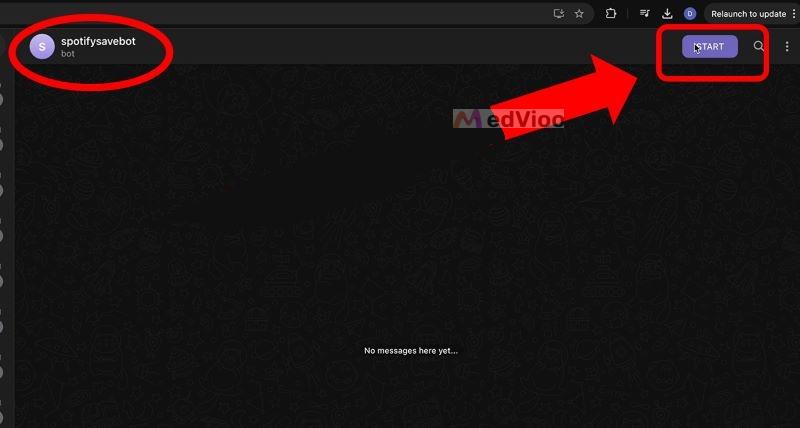Bookmark this page with the star icon

[x=579, y=14]
